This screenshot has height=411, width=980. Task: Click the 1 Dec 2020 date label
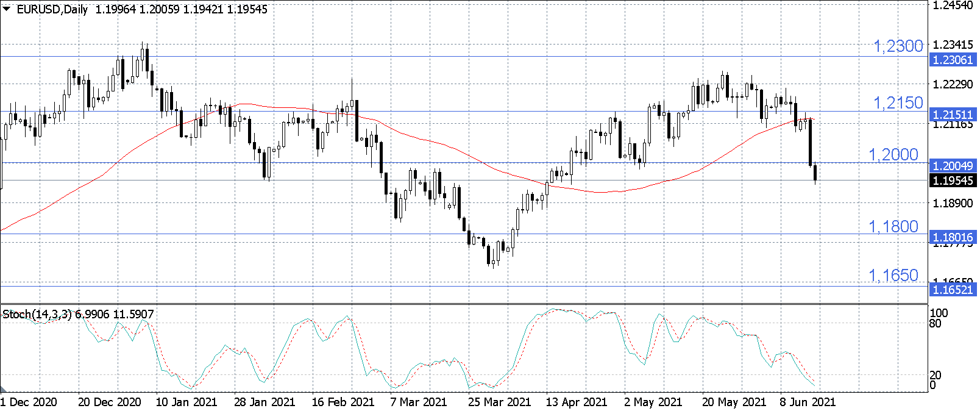coord(29,402)
